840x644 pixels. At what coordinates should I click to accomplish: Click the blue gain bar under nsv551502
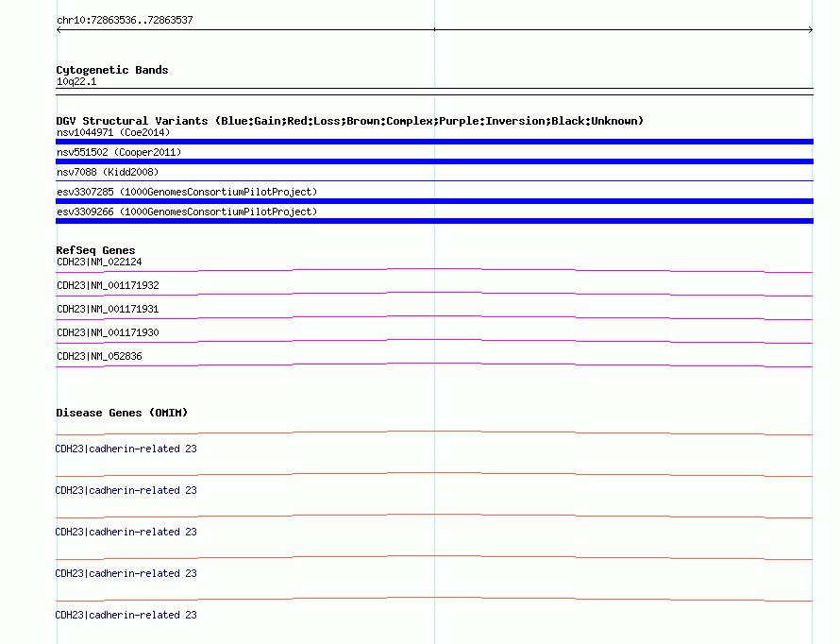pyautogui.click(x=434, y=161)
